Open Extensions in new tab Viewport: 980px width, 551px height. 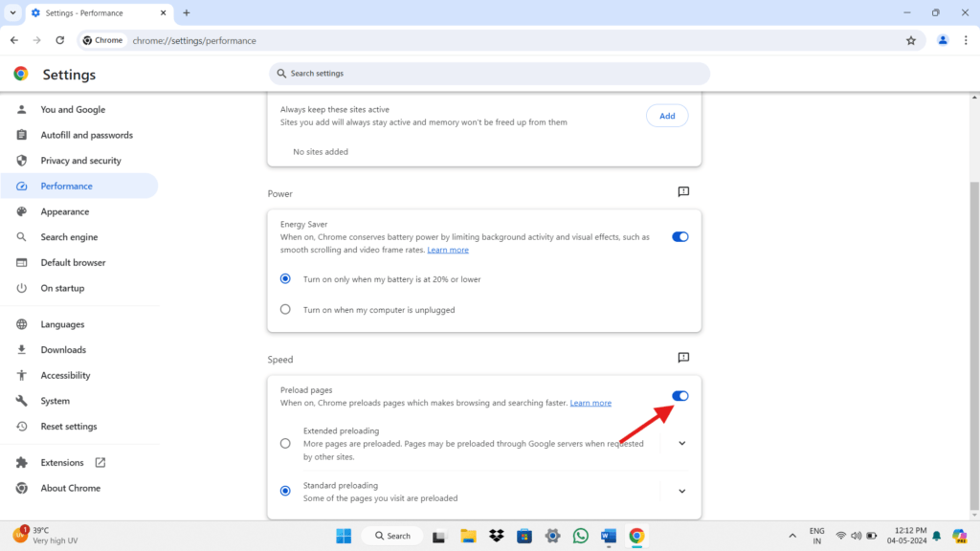(79, 463)
